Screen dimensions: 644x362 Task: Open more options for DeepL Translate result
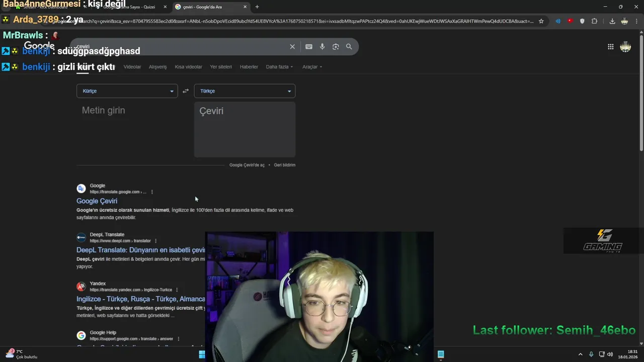(x=156, y=241)
